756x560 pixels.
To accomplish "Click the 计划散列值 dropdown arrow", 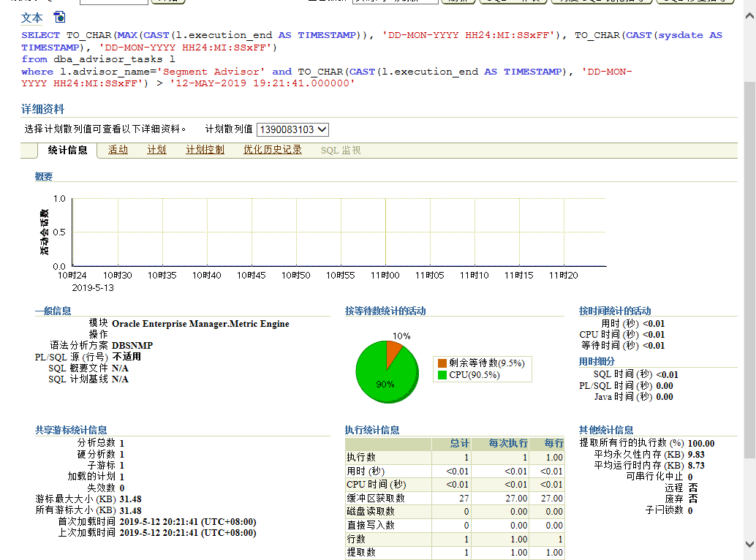I will point(322,129).
